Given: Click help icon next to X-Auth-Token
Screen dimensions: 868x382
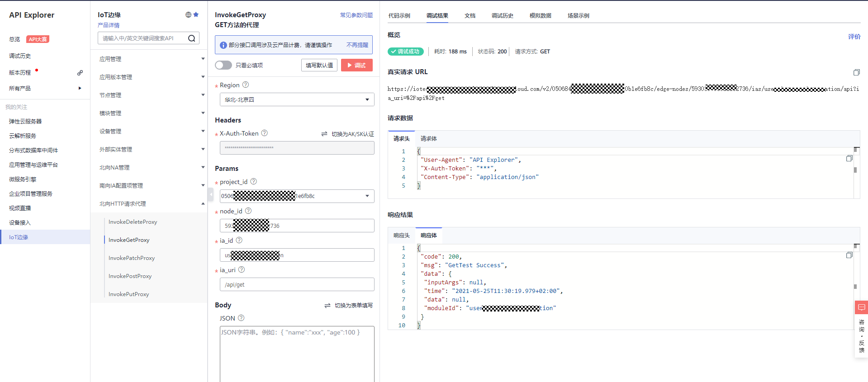Looking at the screenshot, I should tap(265, 133).
